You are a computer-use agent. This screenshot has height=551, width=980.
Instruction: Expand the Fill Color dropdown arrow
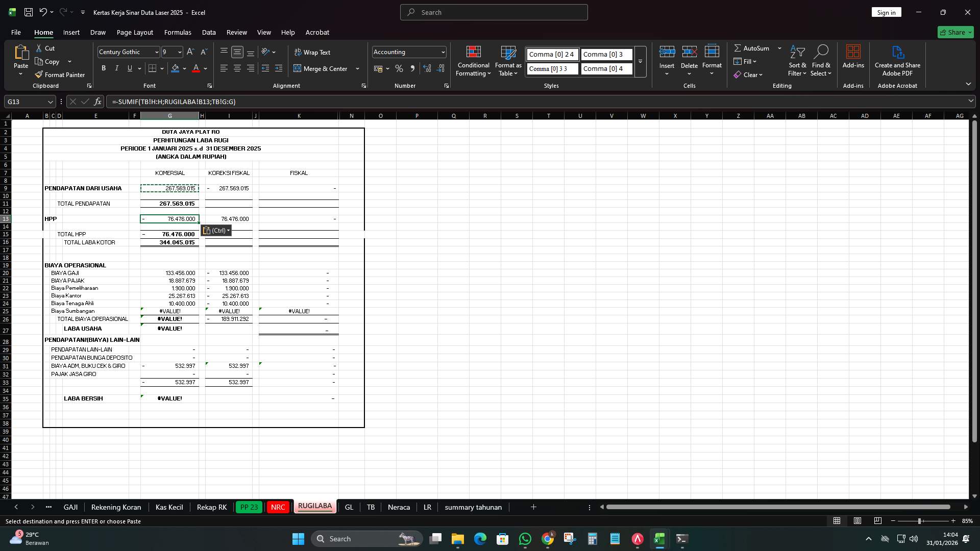click(185, 68)
